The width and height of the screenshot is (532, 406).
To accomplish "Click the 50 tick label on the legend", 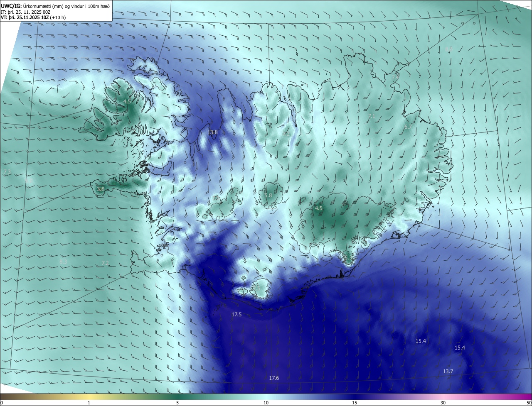I will 529,403.
